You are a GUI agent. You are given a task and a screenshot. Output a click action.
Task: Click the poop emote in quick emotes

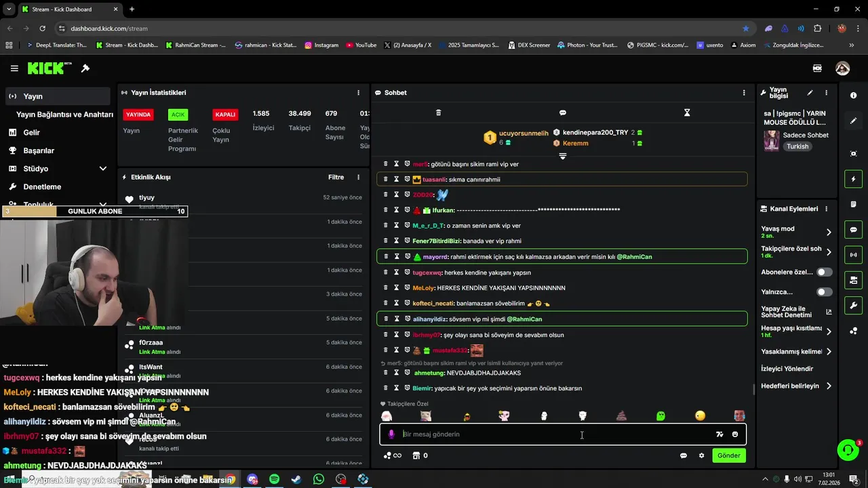click(x=622, y=415)
